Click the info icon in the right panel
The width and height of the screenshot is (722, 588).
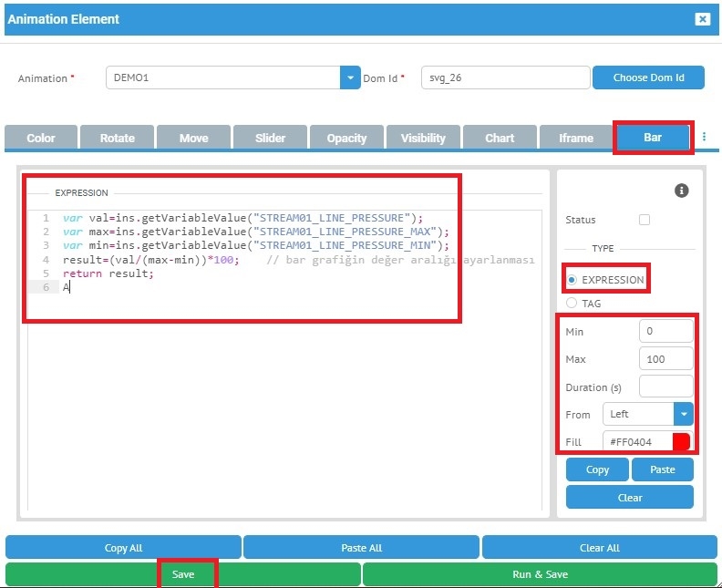[x=681, y=191]
